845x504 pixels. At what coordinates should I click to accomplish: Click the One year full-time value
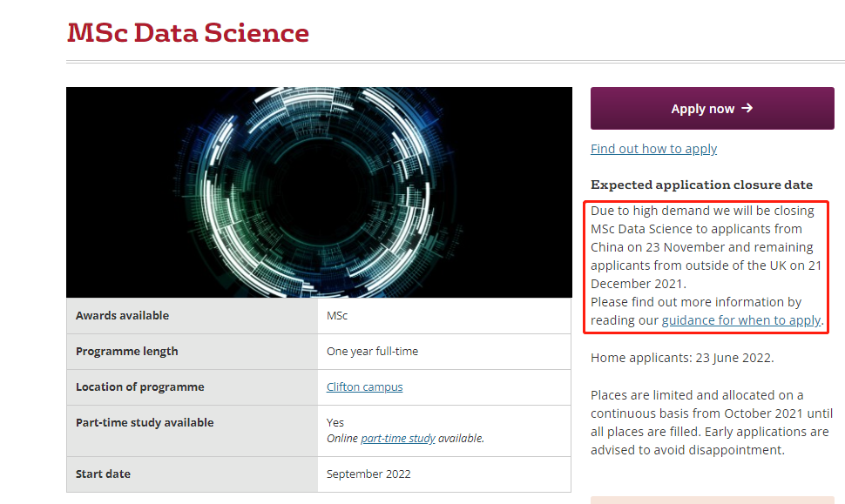pyautogui.click(x=372, y=352)
